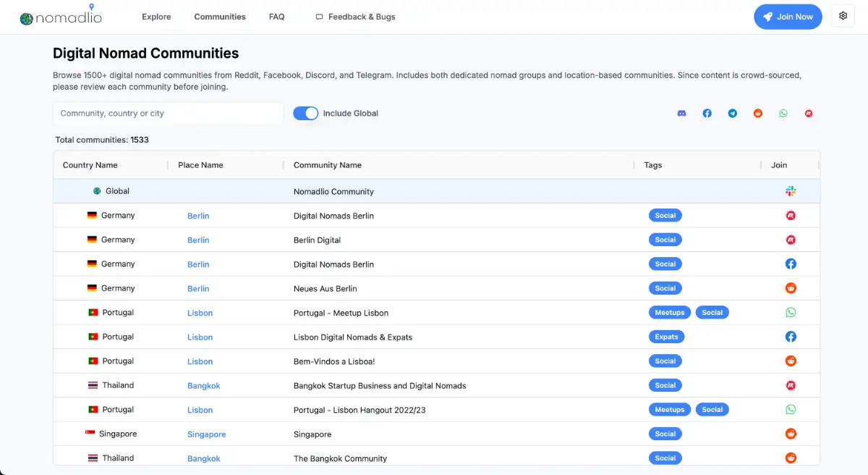Select the Bem-Vindos a Lisboa! community name
Viewport: 868px width, 475px height.
[x=334, y=361]
